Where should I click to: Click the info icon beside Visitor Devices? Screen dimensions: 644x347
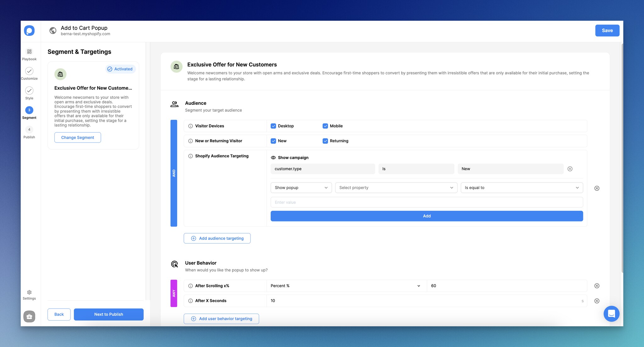(x=190, y=126)
